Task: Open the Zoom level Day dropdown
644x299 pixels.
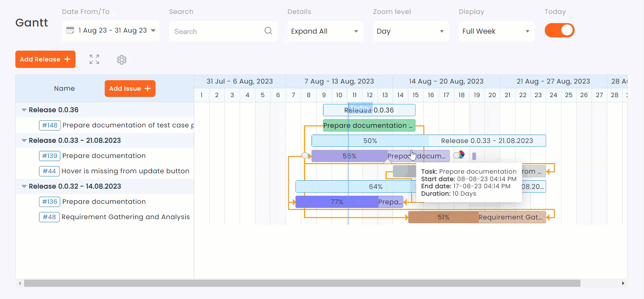Action: (410, 31)
